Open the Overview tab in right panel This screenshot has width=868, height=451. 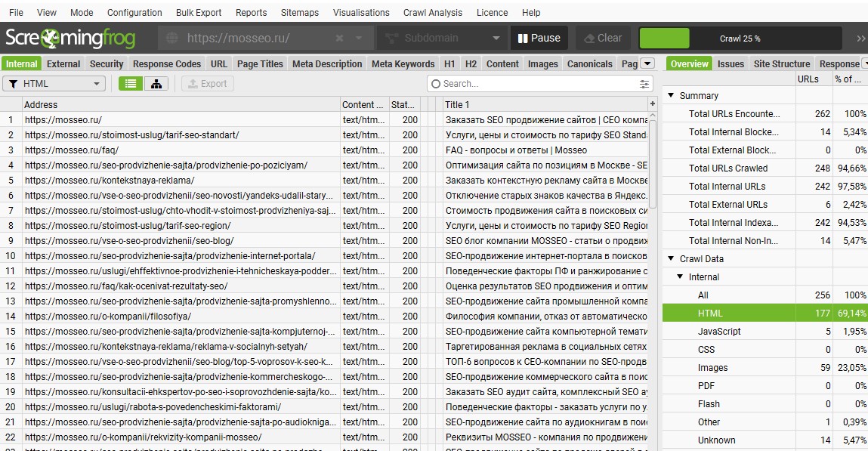pos(689,63)
